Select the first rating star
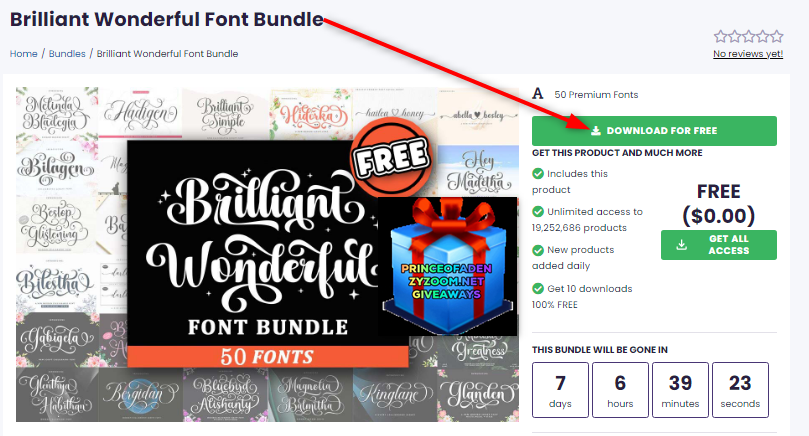Image resolution: width=809 pixels, height=436 pixels. click(x=720, y=37)
